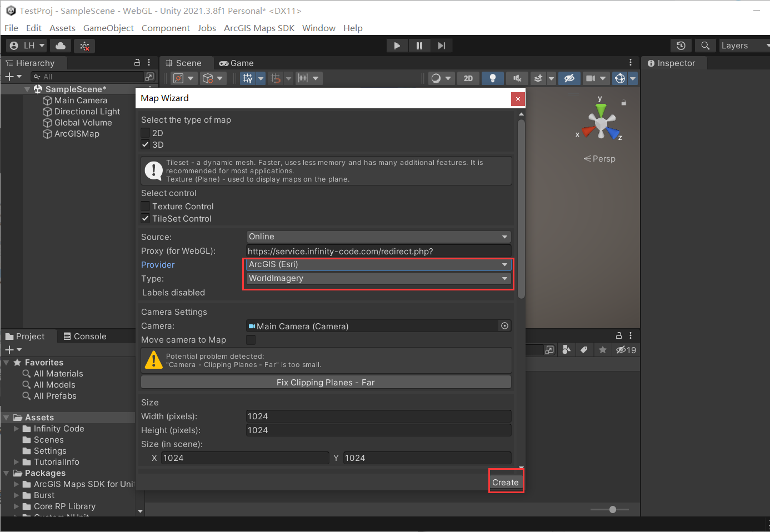Viewport: 770px width, 532px height.
Task: Click the Provider link label
Action: (x=158, y=265)
